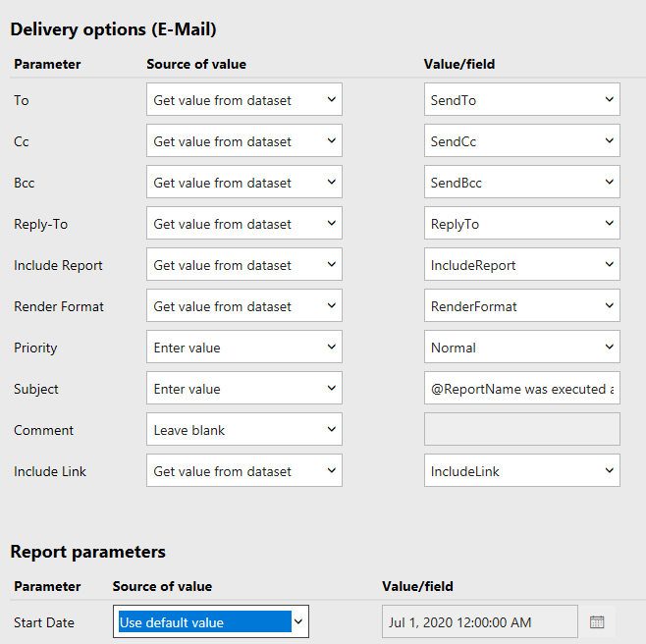Expand the ReplyTo field dropdown
This screenshot has height=644, width=646.
[521, 224]
